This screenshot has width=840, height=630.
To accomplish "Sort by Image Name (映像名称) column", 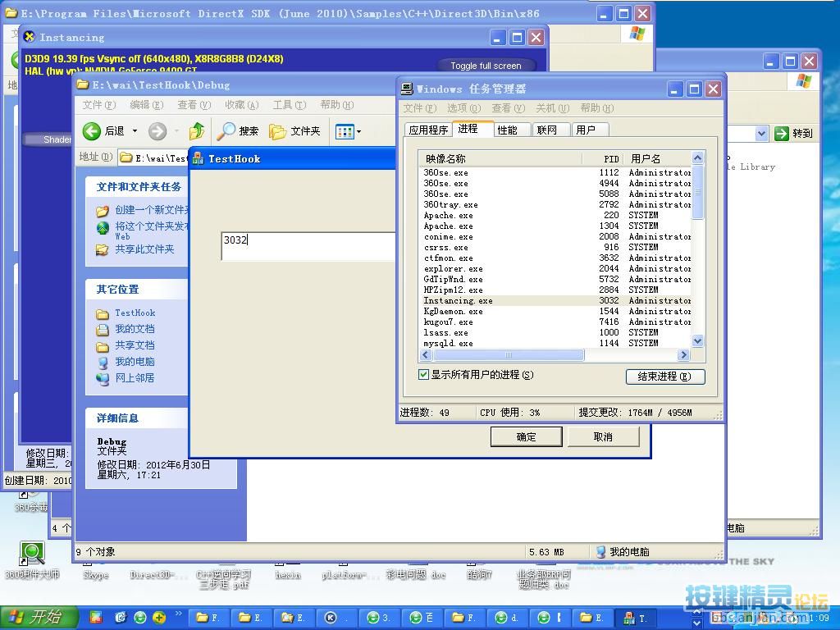I will click(501, 158).
